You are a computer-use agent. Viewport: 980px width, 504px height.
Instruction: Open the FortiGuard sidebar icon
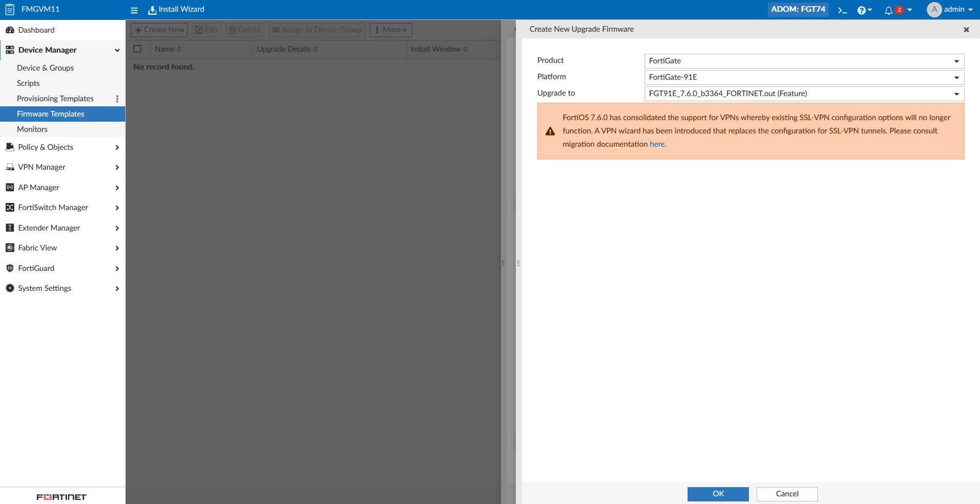(x=10, y=268)
